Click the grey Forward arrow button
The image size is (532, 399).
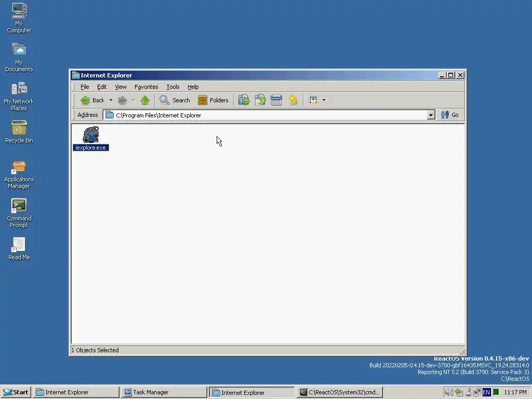pos(123,100)
